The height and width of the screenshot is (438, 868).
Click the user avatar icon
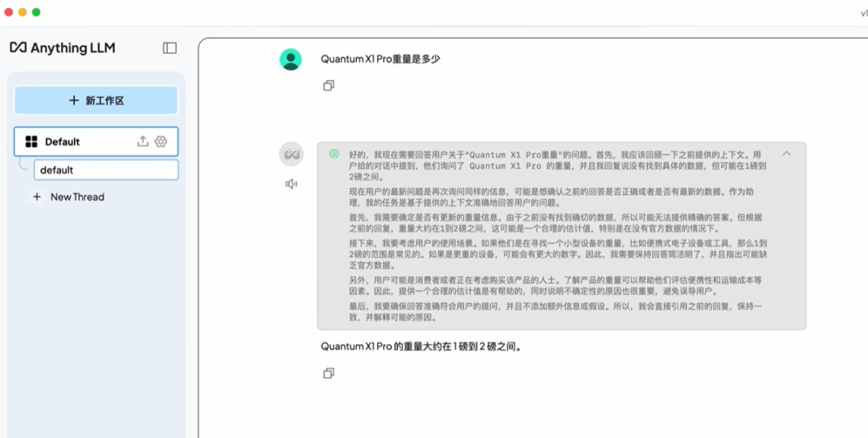(x=291, y=59)
